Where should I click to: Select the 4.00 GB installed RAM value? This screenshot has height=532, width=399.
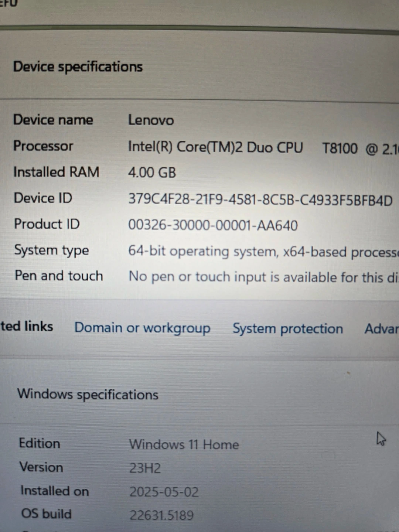[152, 173]
